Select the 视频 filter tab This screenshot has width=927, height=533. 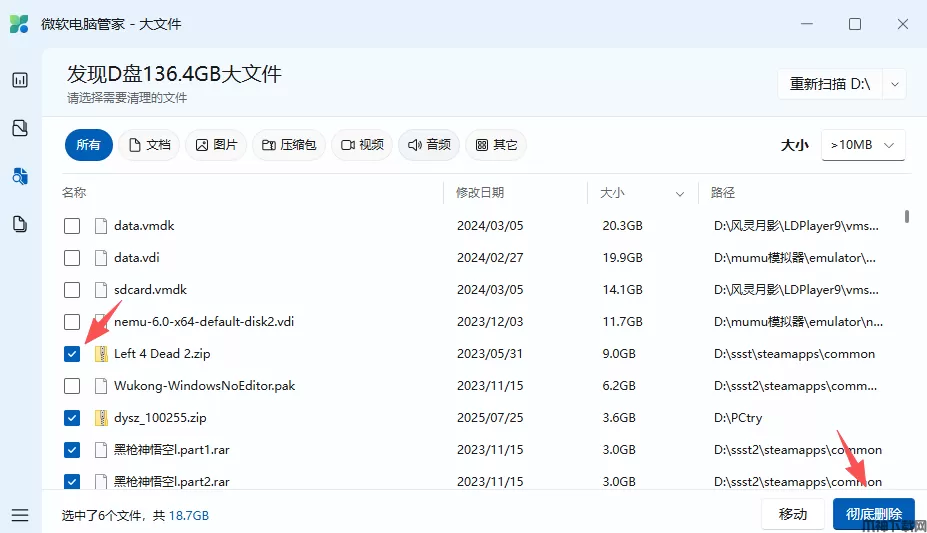362,145
